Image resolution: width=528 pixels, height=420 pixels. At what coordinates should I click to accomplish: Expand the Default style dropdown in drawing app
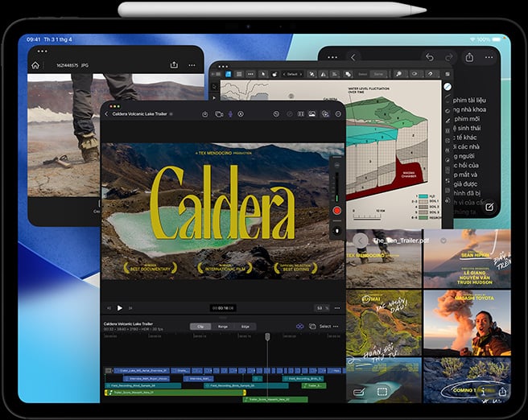point(291,74)
